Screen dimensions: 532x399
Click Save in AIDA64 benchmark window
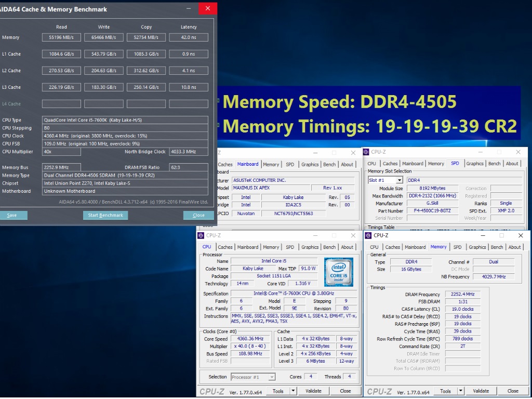12,215
